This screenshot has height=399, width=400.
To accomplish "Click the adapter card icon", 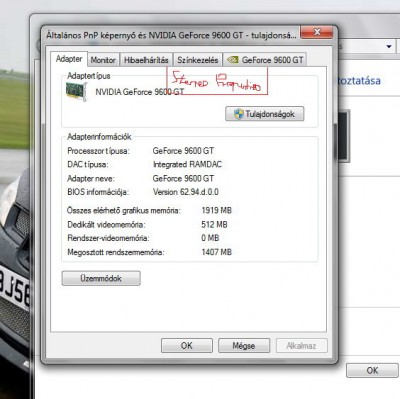I will click(x=76, y=92).
